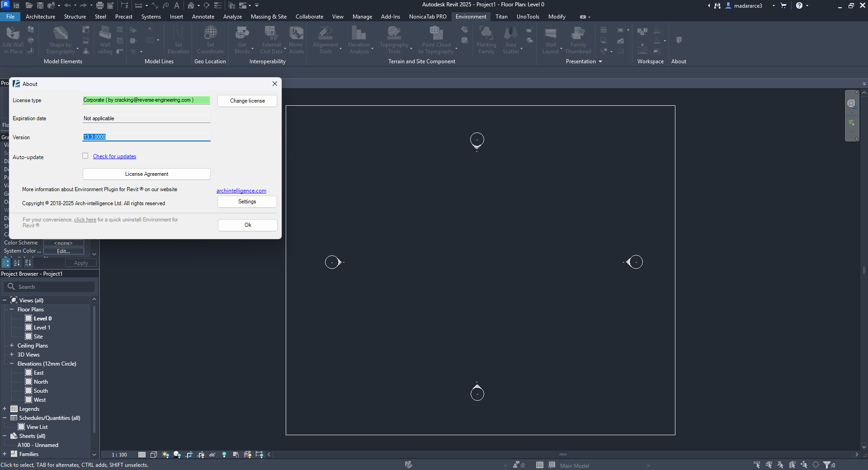
Task: Undo the last action
Action: point(67,5)
